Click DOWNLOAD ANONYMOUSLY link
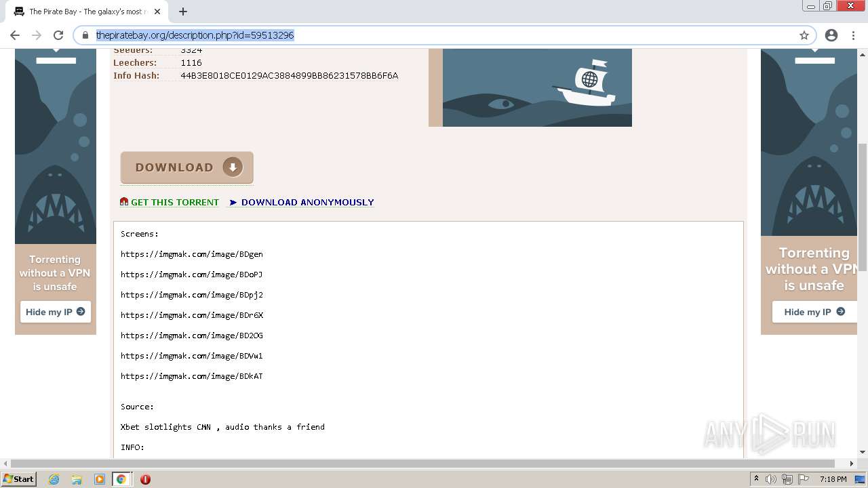The height and width of the screenshot is (488, 868). click(307, 202)
